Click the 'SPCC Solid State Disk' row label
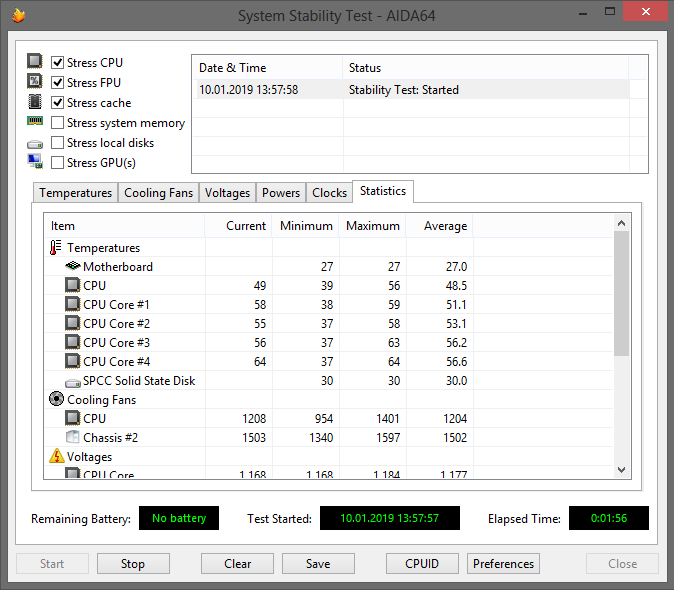Screen dimensions: 674x590 (139, 381)
